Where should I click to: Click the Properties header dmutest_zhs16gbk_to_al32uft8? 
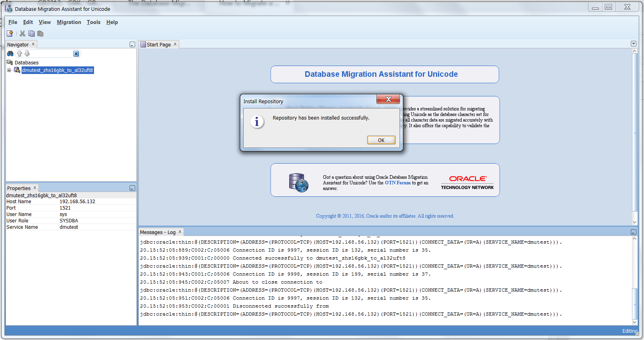click(x=42, y=196)
